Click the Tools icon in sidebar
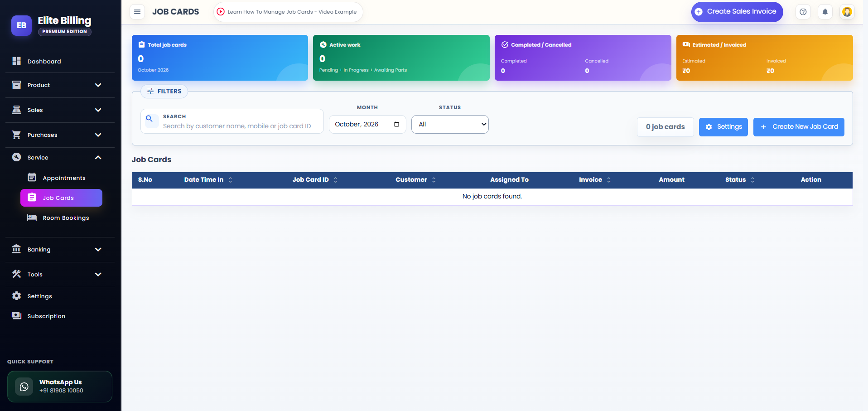868x411 pixels. point(17,274)
